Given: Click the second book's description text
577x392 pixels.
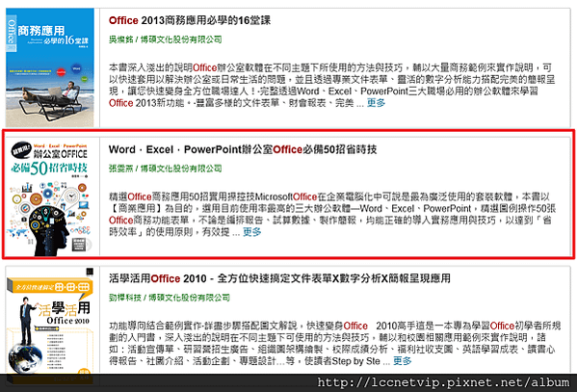Looking at the screenshot, I should 332,214.
